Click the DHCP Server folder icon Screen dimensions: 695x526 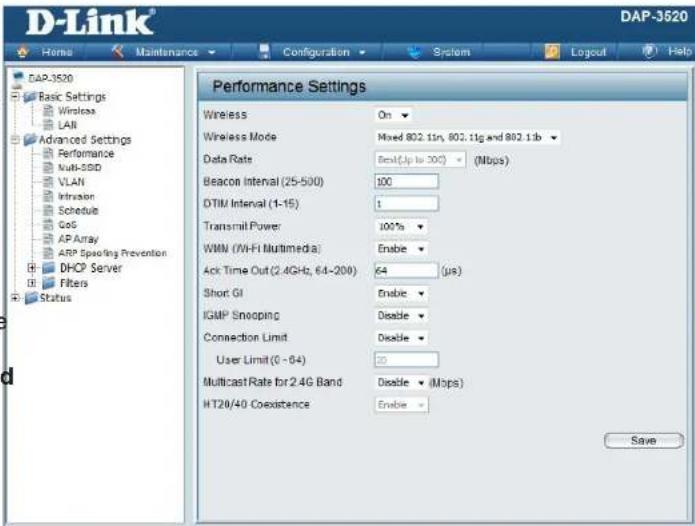48,268
